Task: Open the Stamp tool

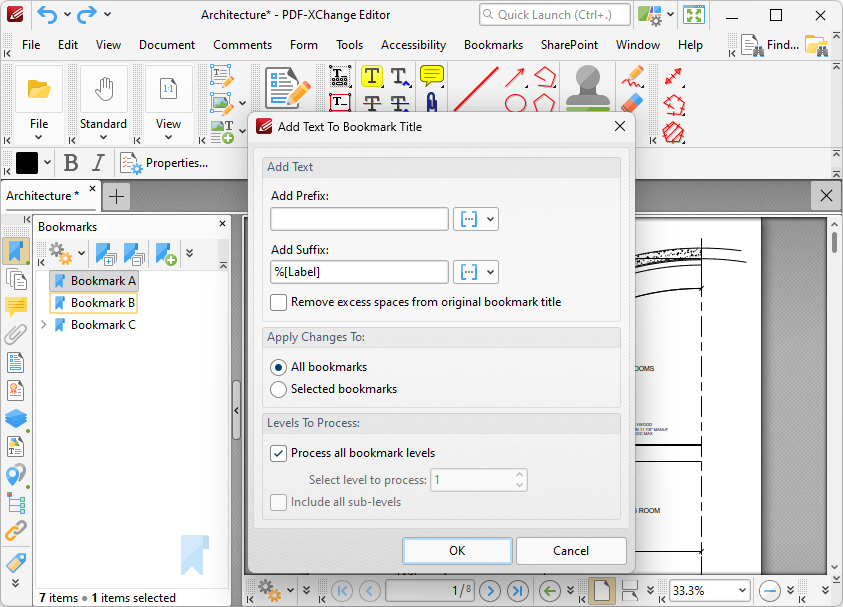Action: click(x=588, y=88)
